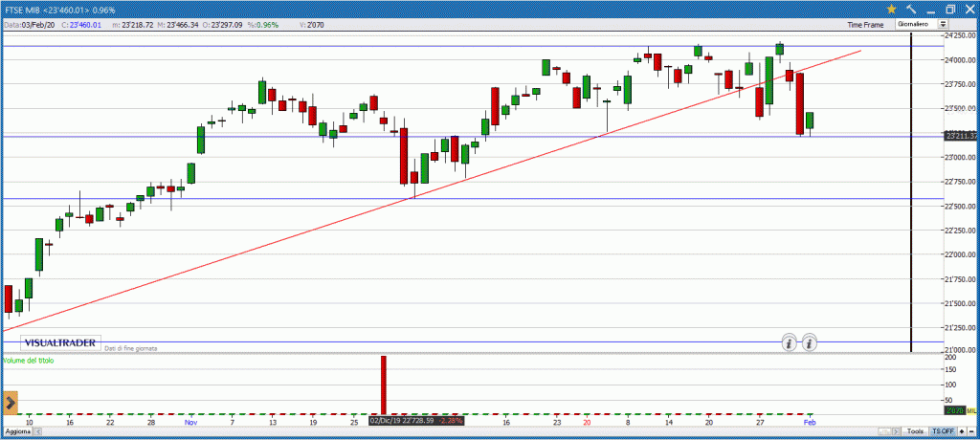Click the Dati di fine giornata caption
This screenshot has height=440, width=980.
[x=130, y=347]
